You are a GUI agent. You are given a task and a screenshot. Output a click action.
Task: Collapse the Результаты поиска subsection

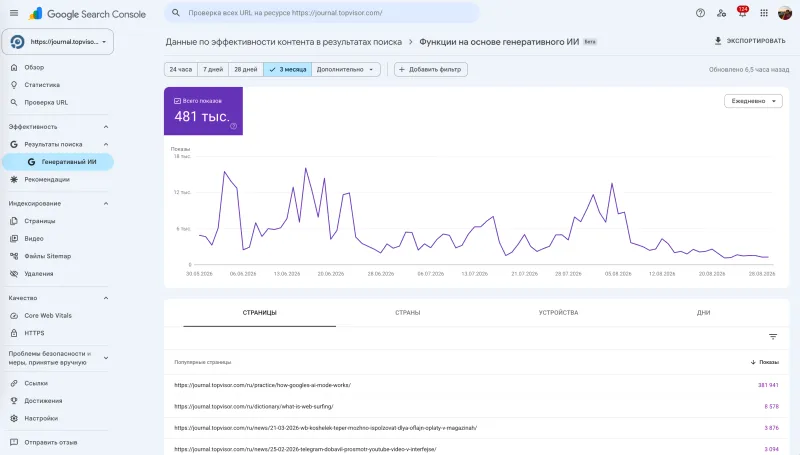(x=106, y=144)
